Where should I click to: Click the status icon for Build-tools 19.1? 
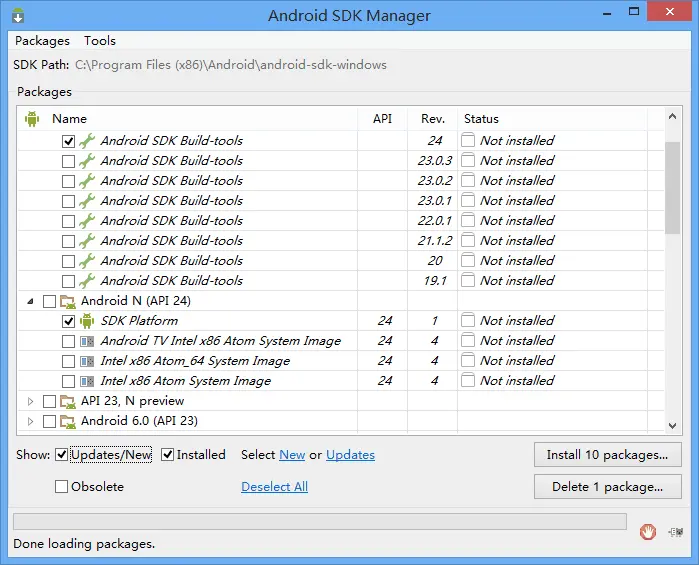[x=468, y=280]
